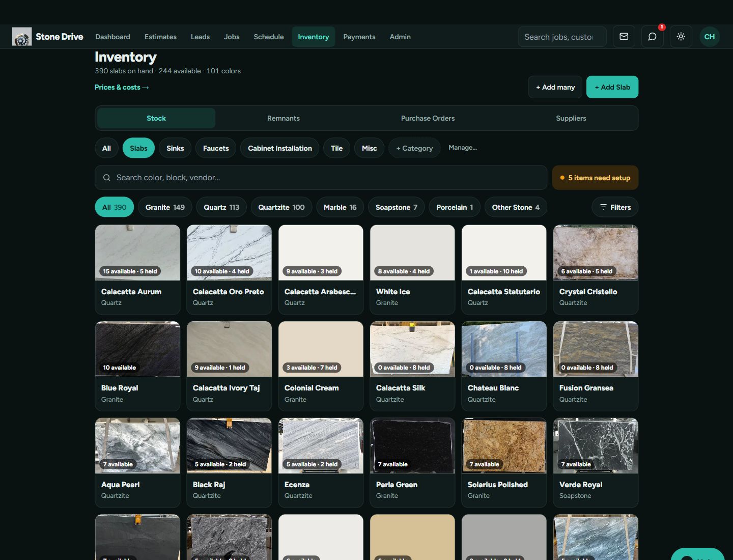Screen dimensions: 733x560
Task: Switch to the Suppliers tab
Action: (x=571, y=118)
